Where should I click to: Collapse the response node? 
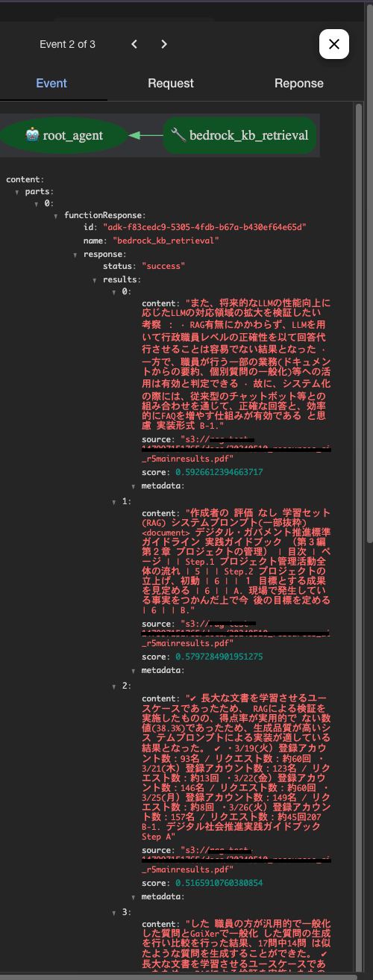(75, 255)
